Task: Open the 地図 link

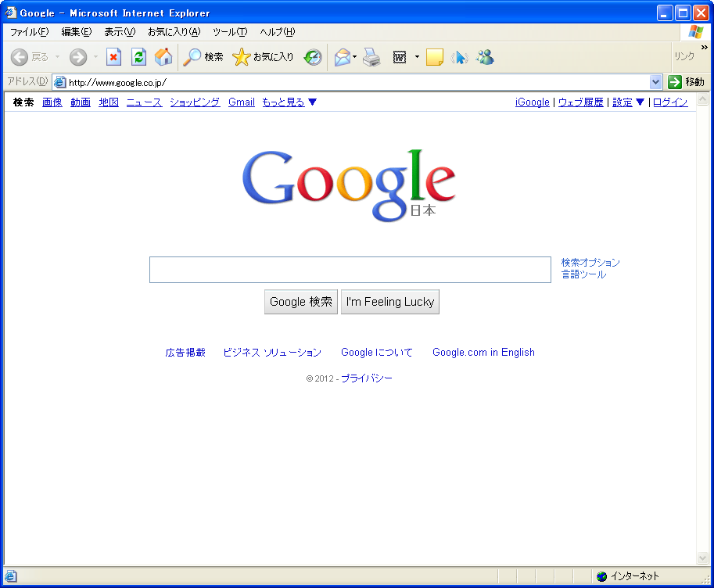Action: pos(109,102)
